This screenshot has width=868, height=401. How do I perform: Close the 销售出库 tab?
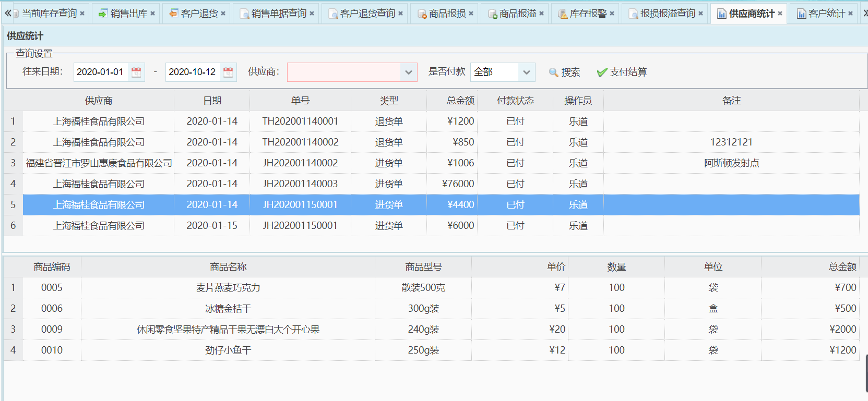152,14
